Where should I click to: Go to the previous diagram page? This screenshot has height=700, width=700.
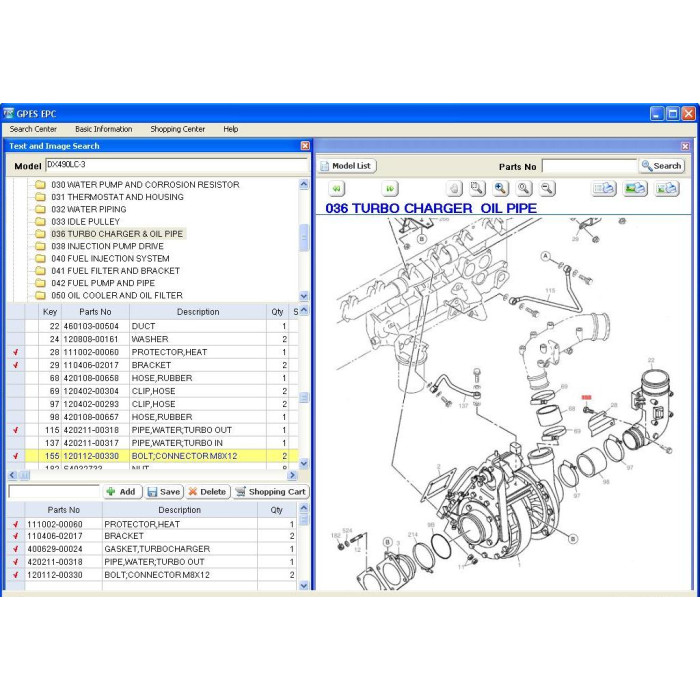(336, 189)
